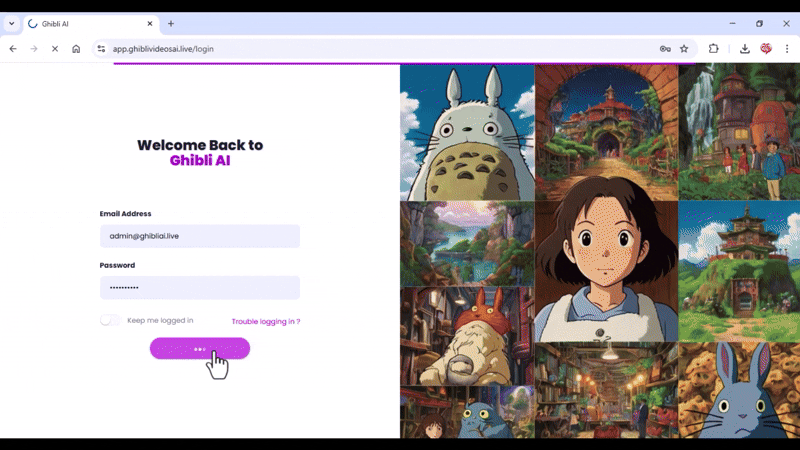The height and width of the screenshot is (450, 800).
Task: Select the waterfall tower artwork
Action: point(739,132)
